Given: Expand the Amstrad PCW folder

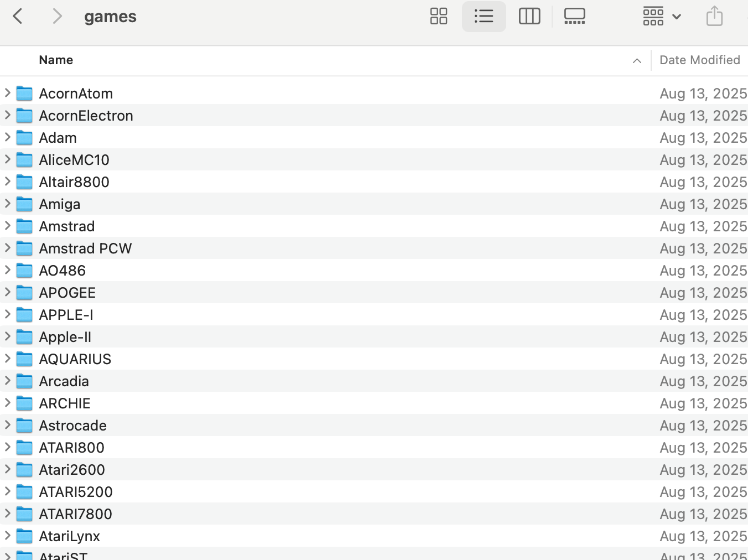Looking at the screenshot, I should 8,248.
